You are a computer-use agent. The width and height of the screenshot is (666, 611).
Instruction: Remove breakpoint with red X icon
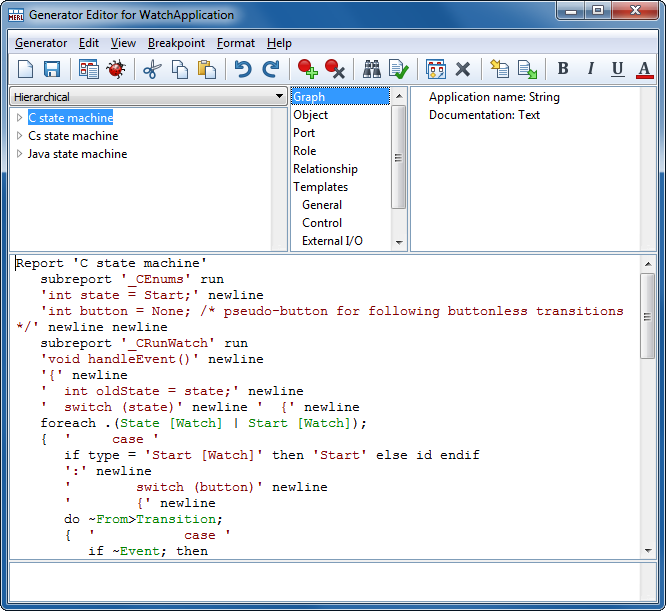point(335,69)
